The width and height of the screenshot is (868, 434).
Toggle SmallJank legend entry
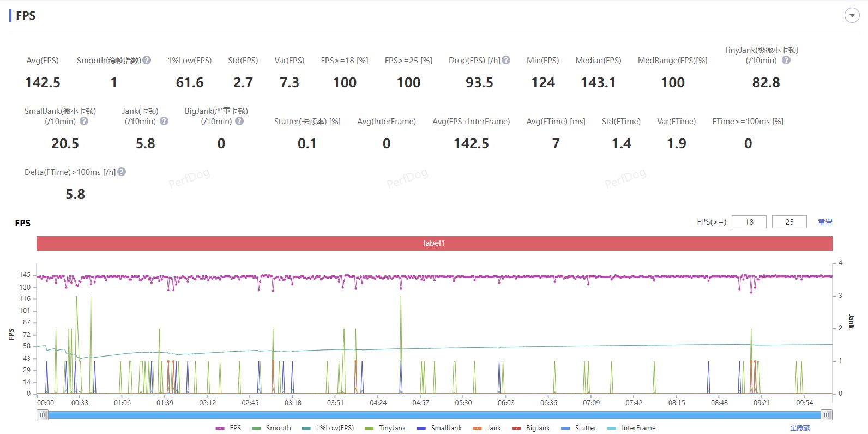point(439,428)
